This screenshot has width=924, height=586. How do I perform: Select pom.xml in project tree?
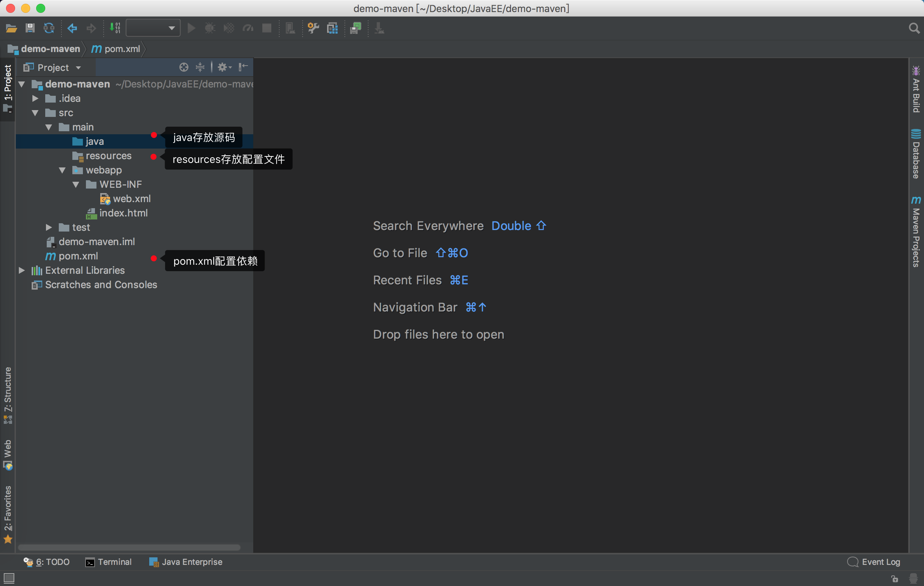point(72,256)
